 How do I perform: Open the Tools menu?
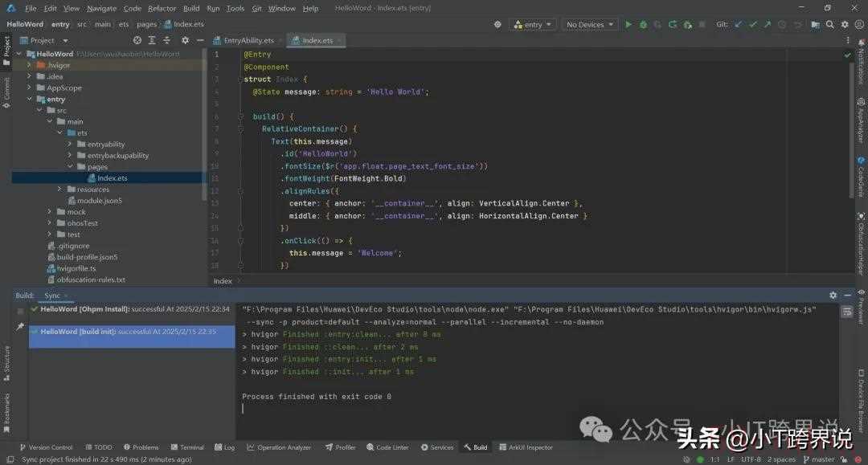[235, 8]
